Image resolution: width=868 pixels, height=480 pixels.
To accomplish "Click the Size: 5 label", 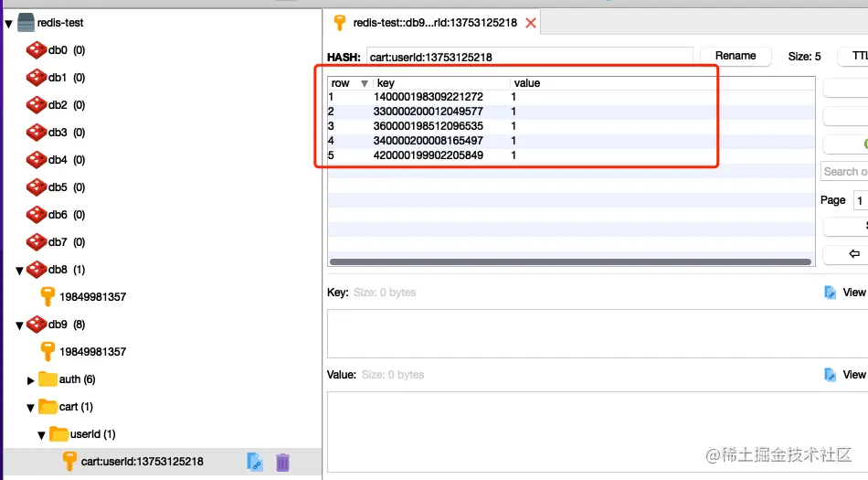I will pyautogui.click(x=804, y=57).
